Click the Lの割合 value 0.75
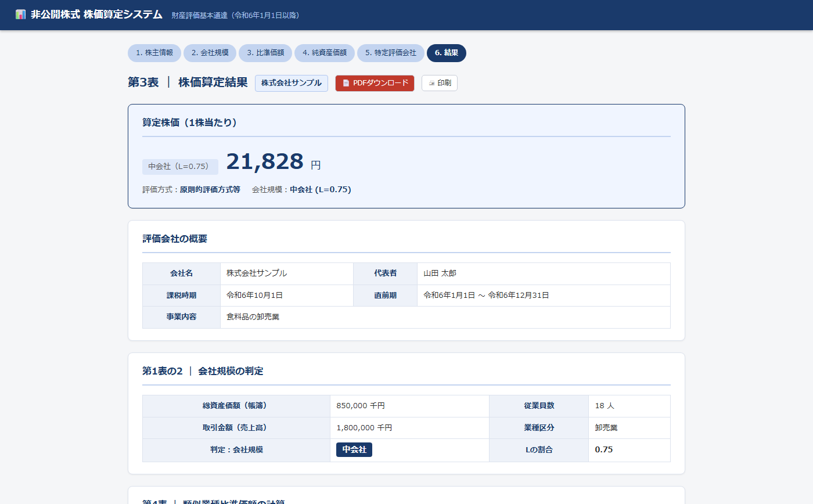The width and height of the screenshot is (813, 504). click(x=604, y=449)
